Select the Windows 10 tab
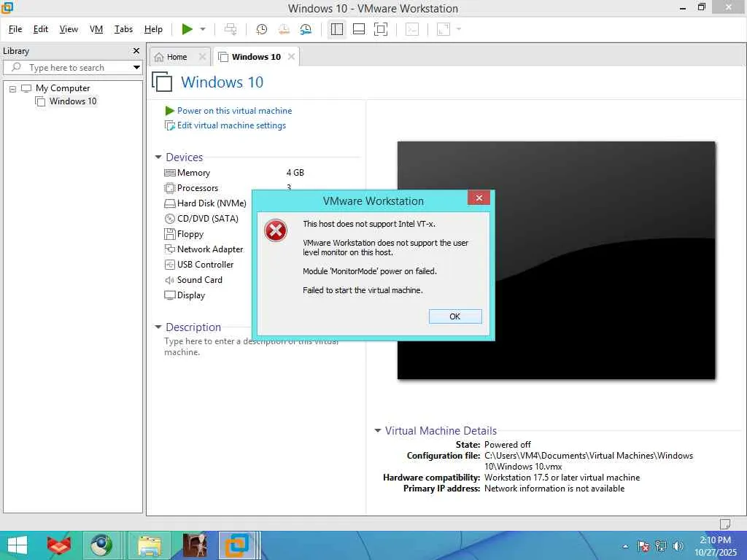Viewport: 747px width, 560px height. tap(256, 57)
